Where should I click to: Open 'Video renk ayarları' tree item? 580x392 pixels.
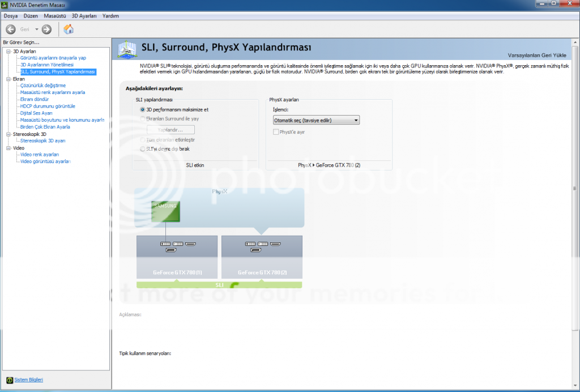pyautogui.click(x=40, y=155)
